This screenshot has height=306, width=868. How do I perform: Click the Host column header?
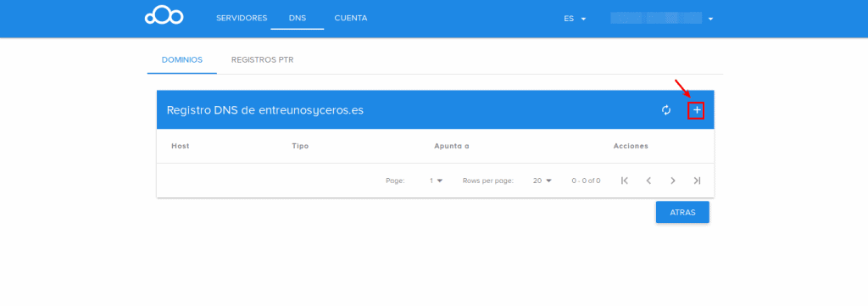click(181, 146)
